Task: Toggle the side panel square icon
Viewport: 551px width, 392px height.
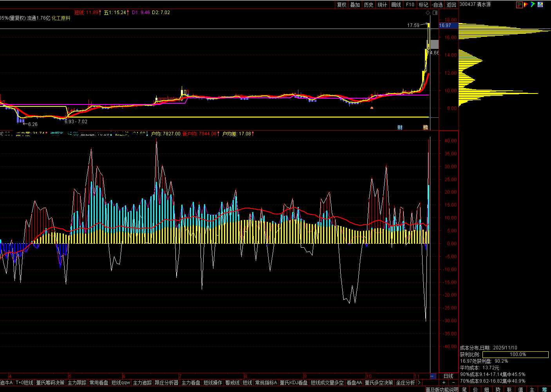Action: coord(435,13)
